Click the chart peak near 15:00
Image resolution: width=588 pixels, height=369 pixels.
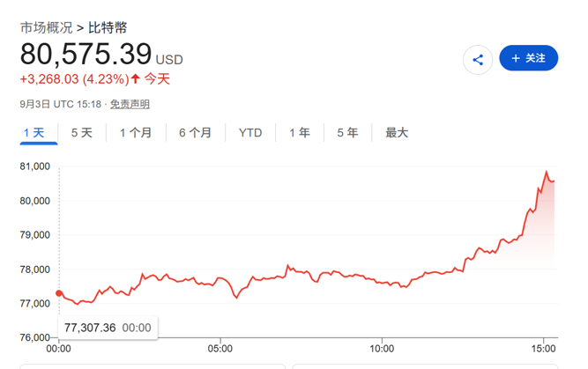(546, 172)
